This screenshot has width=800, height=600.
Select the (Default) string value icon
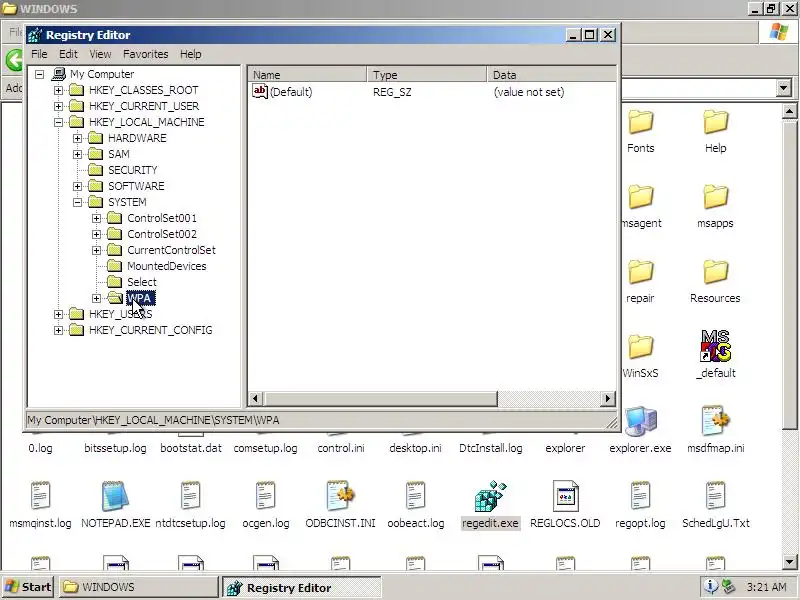[x=260, y=91]
